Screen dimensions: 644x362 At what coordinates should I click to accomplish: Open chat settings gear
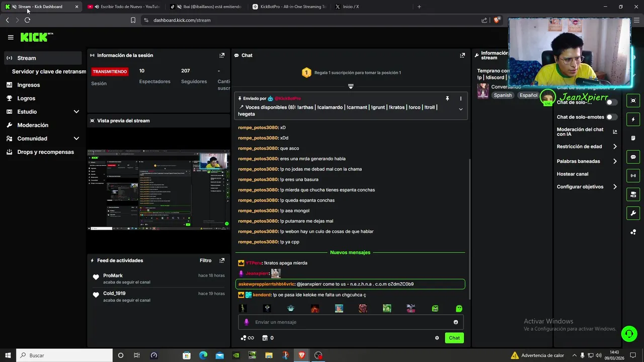tap(437, 338)
